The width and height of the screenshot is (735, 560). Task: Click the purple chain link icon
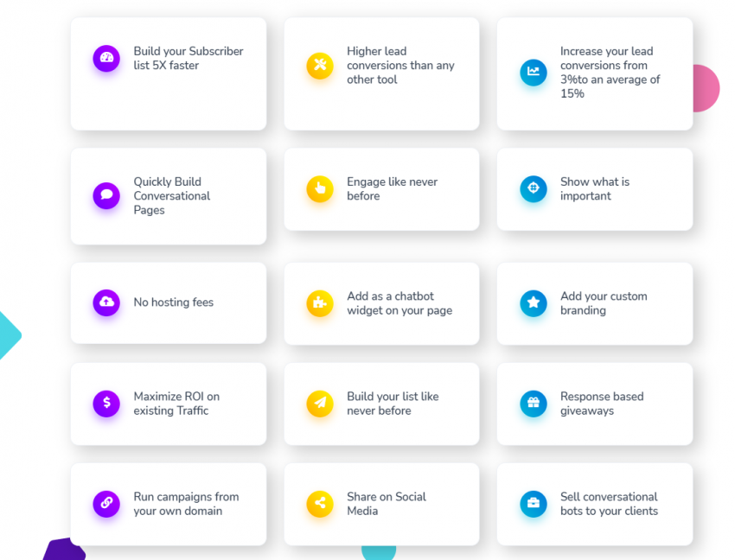(106, 503)
